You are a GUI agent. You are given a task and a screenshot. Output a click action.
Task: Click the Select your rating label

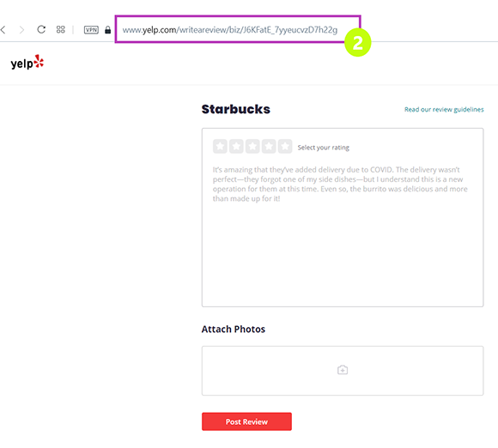click(324, 148)
